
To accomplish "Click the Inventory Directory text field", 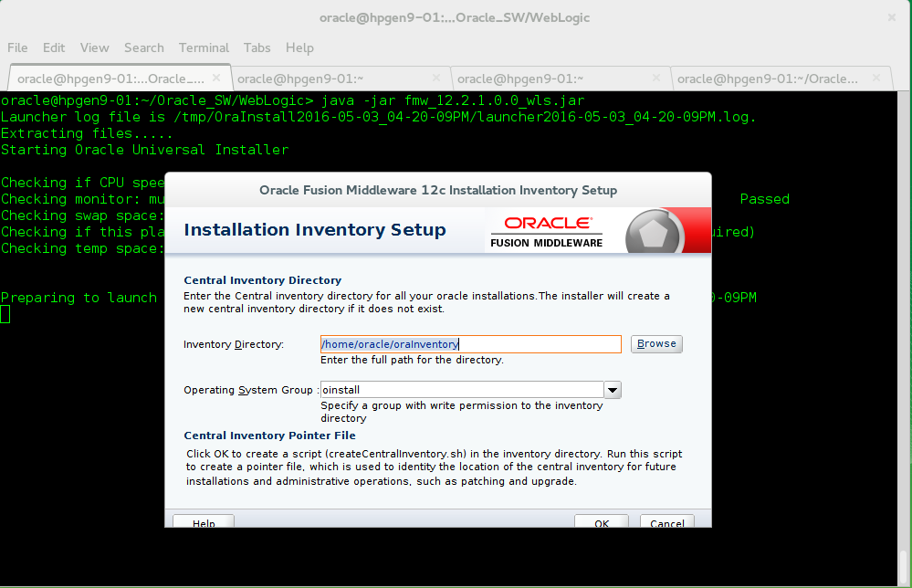I will point(470,343).
